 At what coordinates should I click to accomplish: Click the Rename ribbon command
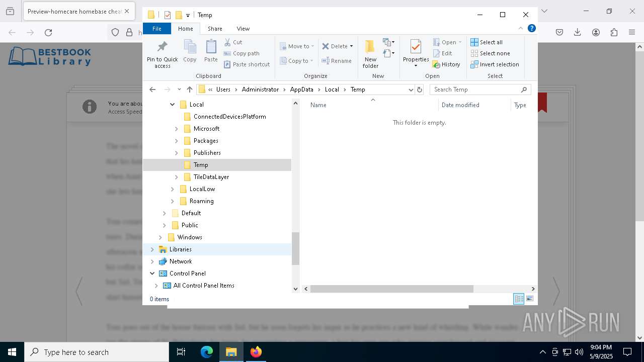point(337,61)
